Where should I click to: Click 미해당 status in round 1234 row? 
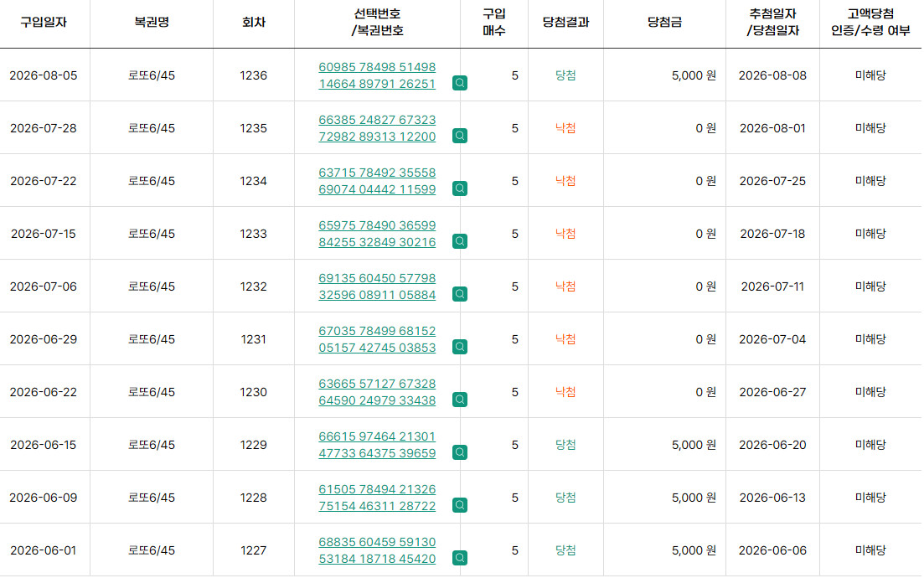870,181
